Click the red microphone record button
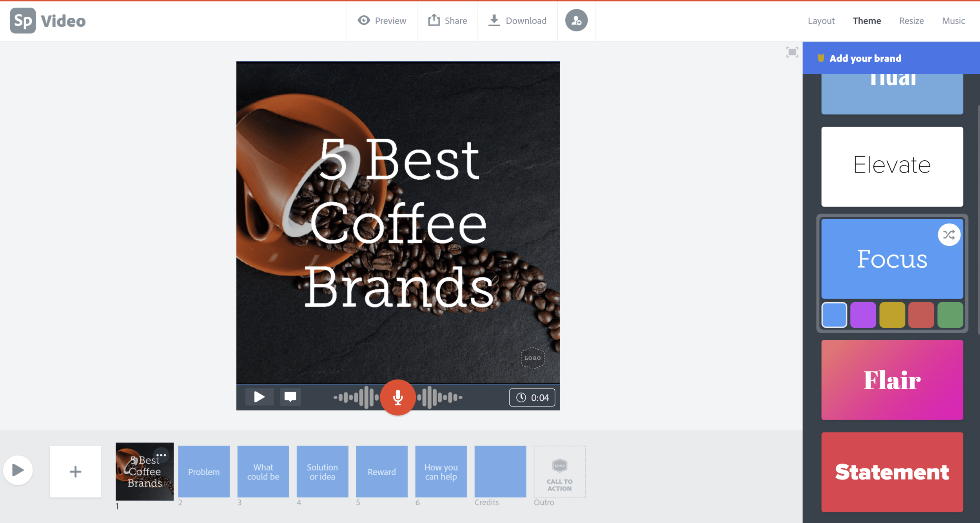 click(x=397, y=397)
